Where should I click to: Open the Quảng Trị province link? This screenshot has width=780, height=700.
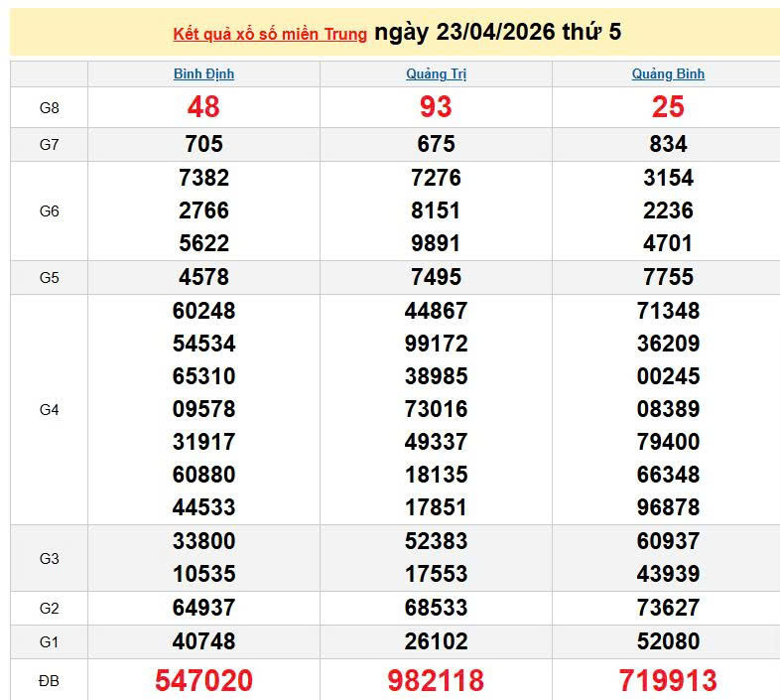(436, 73)
